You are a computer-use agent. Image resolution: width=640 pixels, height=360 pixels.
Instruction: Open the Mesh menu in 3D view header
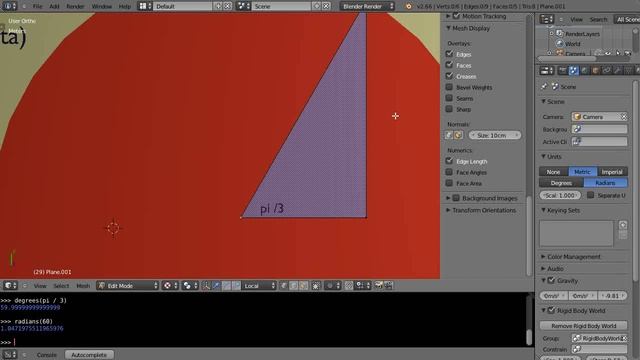[83, 286]
